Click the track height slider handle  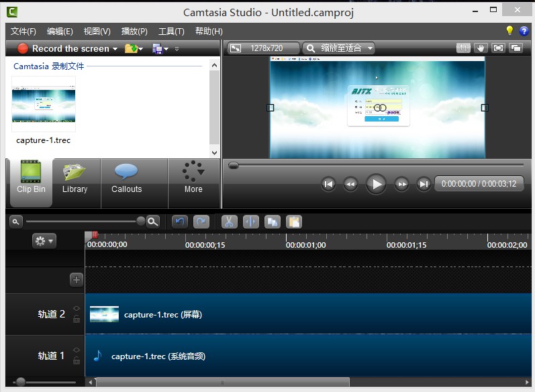(x=21, y=382)
